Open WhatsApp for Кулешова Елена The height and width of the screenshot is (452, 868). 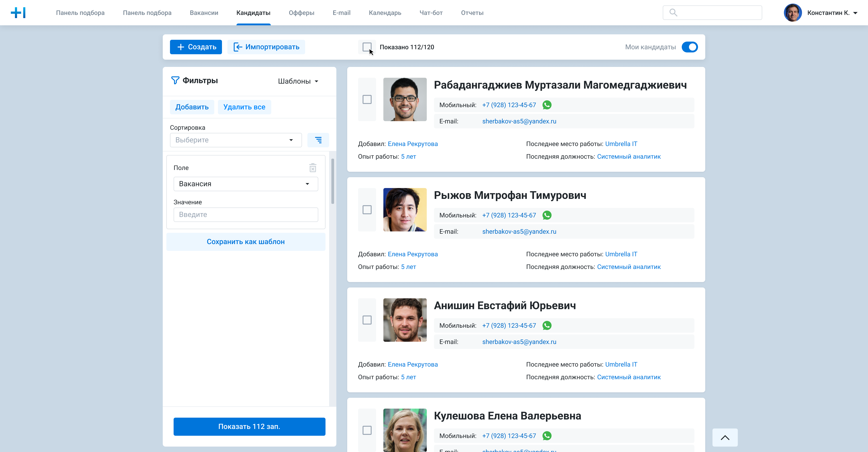pyautogui.click(x=547, y=436)
